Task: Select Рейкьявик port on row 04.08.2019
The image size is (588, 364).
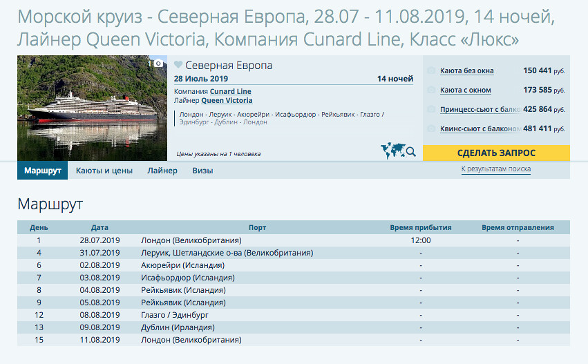Action: click(x=183, y=290)
